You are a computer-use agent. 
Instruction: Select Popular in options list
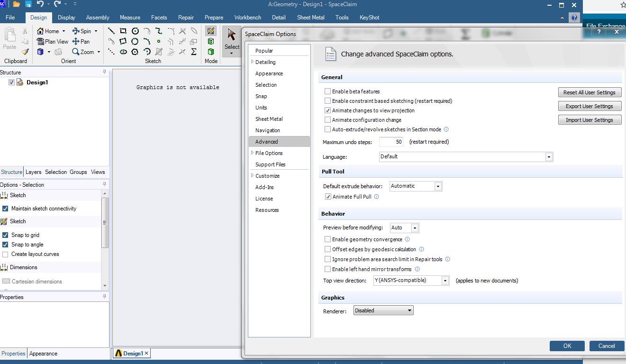point(264,51)
